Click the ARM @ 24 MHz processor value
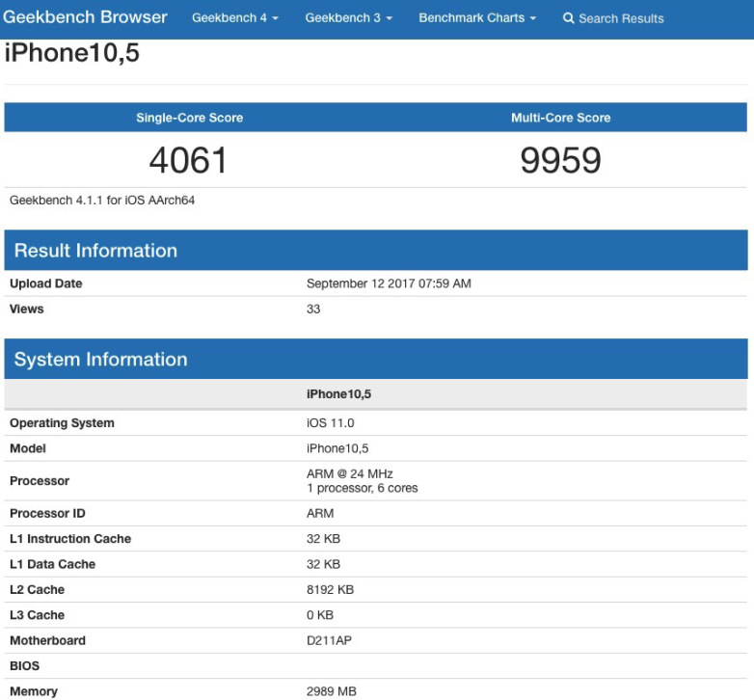The image size is (754, 700). click(350, 473)
